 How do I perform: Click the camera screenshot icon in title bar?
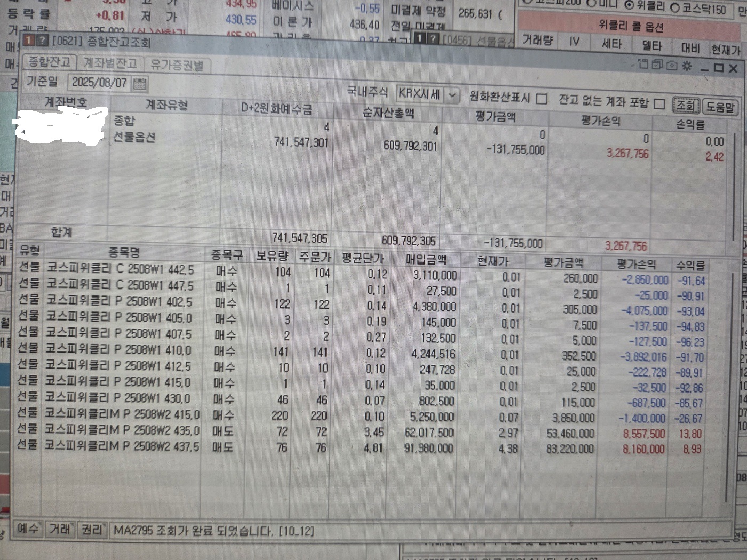click(x=672, y=65)
